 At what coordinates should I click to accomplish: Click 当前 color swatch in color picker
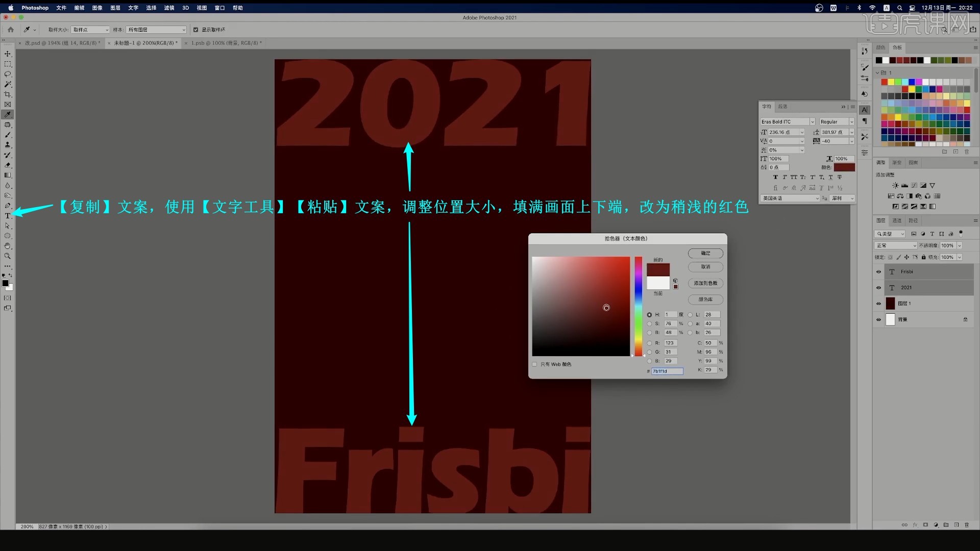click(x=658, y=283)
